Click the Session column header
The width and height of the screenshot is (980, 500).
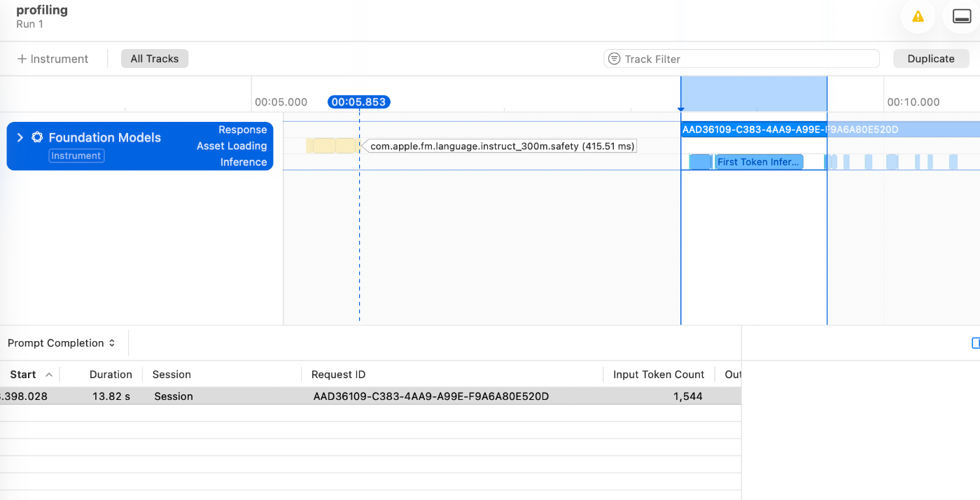point(171,375)
